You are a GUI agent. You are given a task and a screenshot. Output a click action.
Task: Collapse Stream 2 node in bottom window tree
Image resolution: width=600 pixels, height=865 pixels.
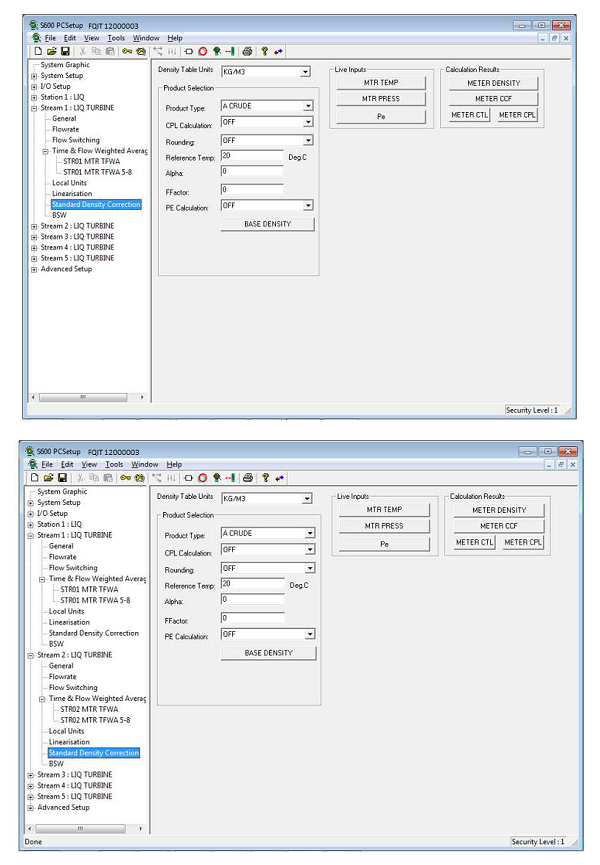point(31,655)
